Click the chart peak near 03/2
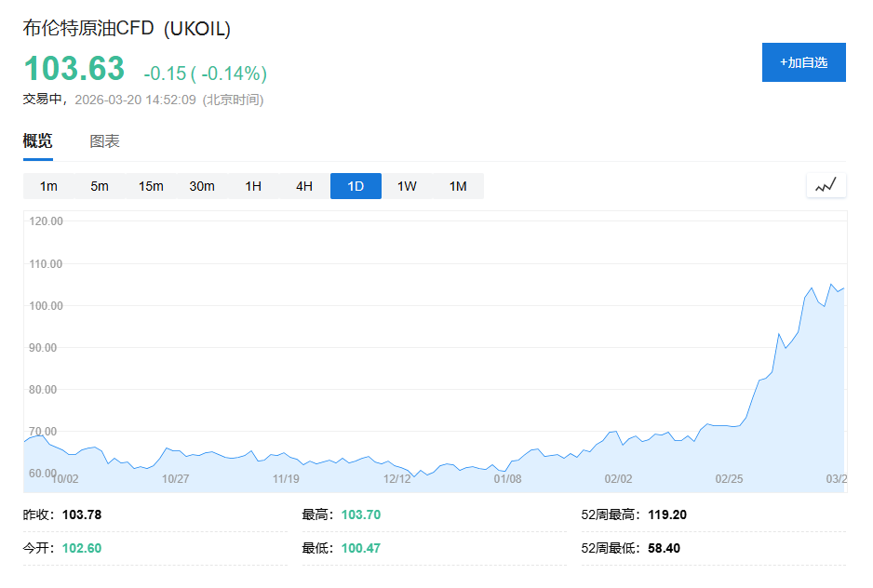The image size is (873, 588). point(831,285)
